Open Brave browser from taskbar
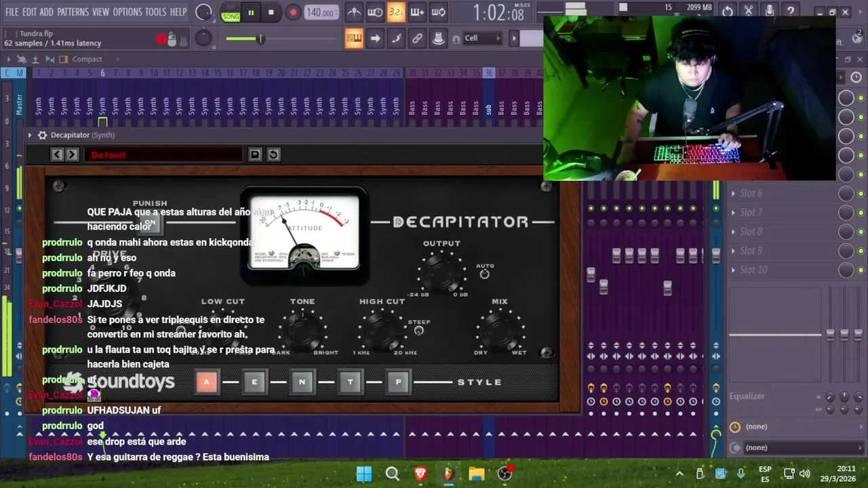This screenshot has width=868, height=488. click(420, 474)
